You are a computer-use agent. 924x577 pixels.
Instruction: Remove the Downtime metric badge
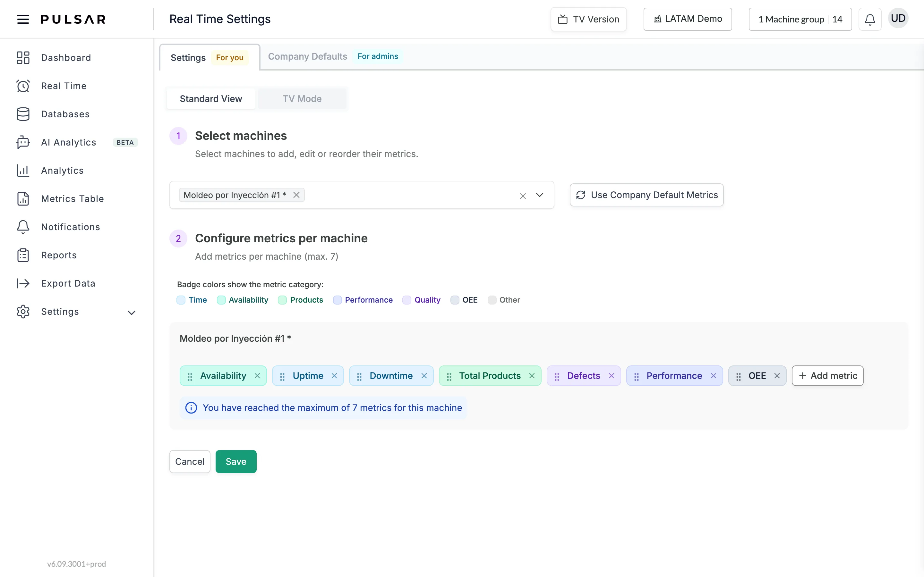tap(424, 376)
